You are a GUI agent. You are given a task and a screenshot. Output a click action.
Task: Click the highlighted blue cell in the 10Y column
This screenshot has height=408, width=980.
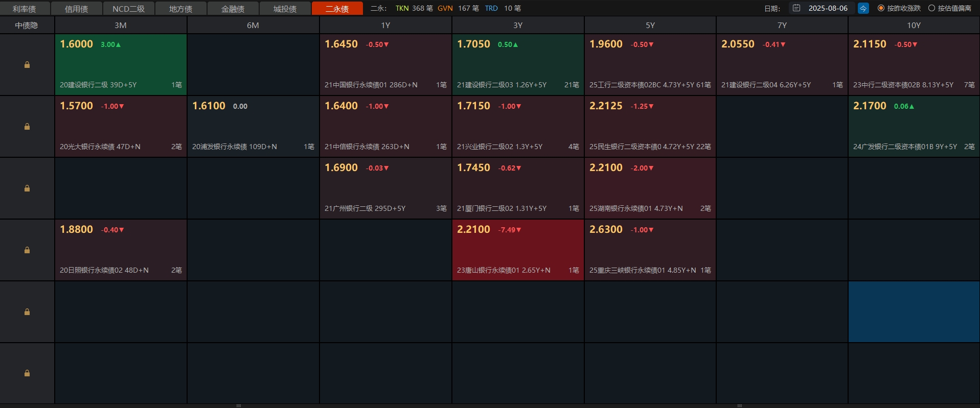914,311
